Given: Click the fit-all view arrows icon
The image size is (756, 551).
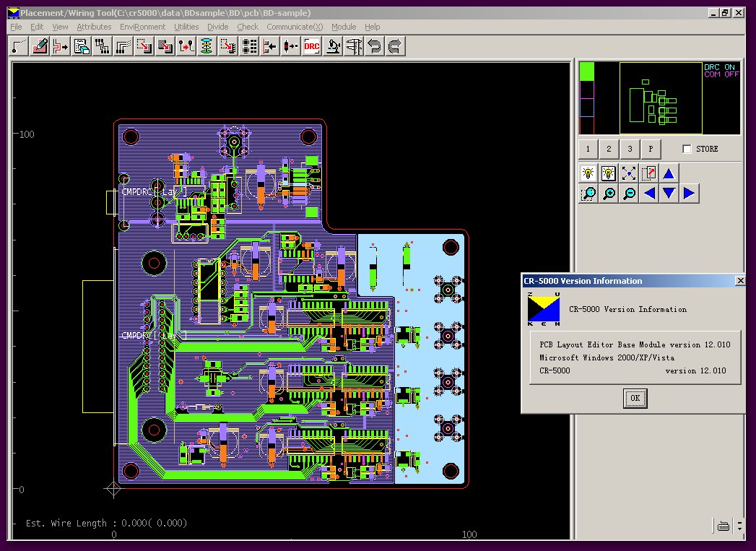Looking at the screenshot, I should pos(629,173).
